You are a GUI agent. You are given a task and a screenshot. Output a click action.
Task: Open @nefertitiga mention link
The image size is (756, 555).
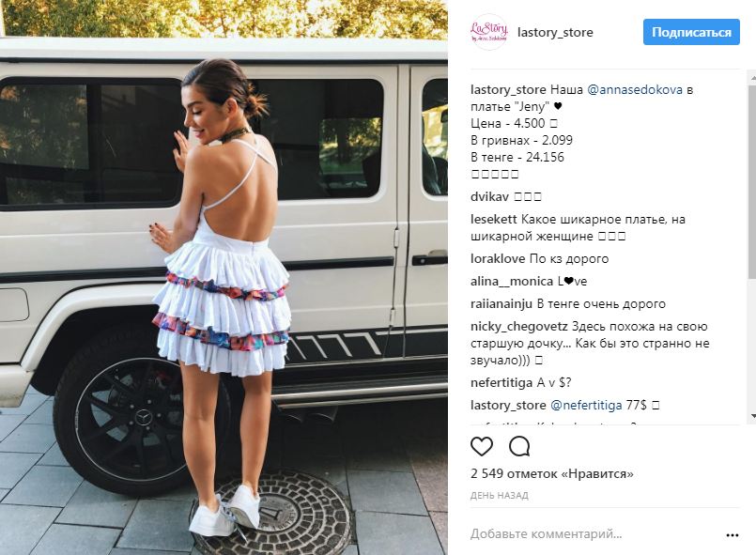point(586,406)
